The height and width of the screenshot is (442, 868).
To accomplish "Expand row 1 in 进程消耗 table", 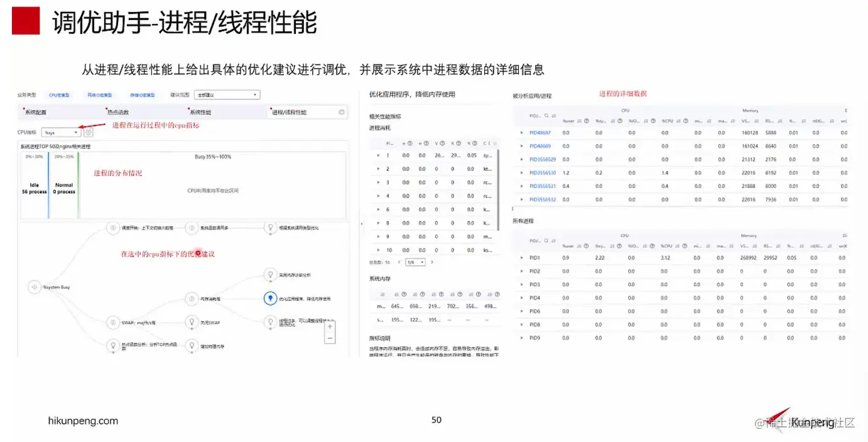I will click(377, 155).
